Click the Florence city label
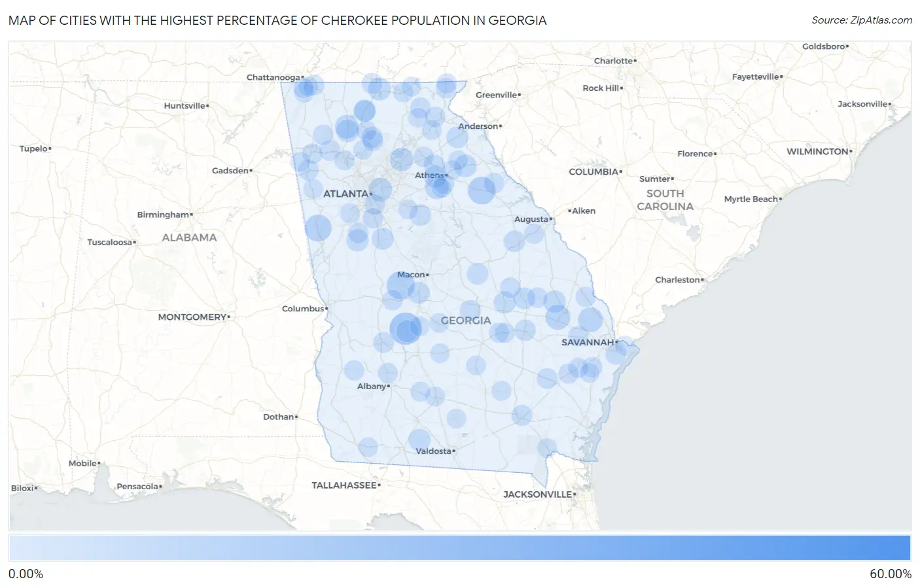 [695, 154]
